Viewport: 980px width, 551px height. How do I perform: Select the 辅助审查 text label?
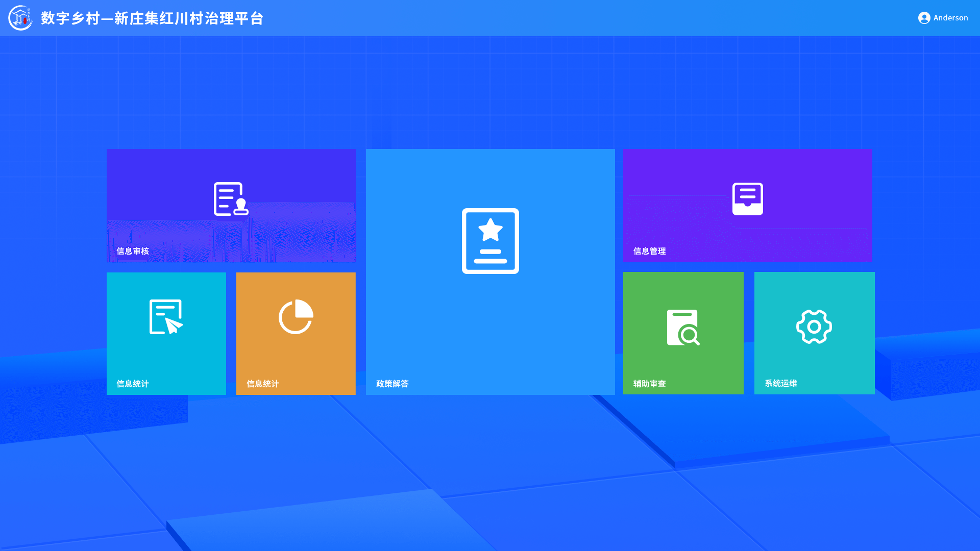click(649, 384)
